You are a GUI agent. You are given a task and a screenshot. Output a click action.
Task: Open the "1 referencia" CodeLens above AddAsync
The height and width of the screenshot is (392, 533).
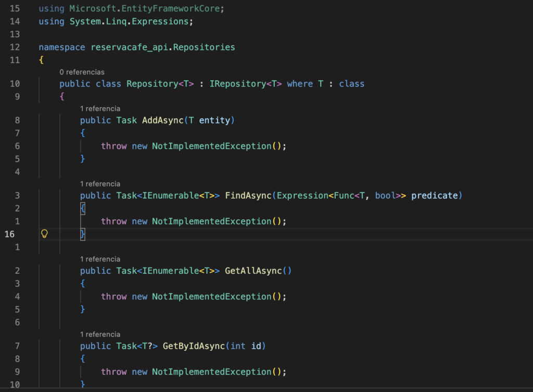pyautogui.click(x=100, y=108)
